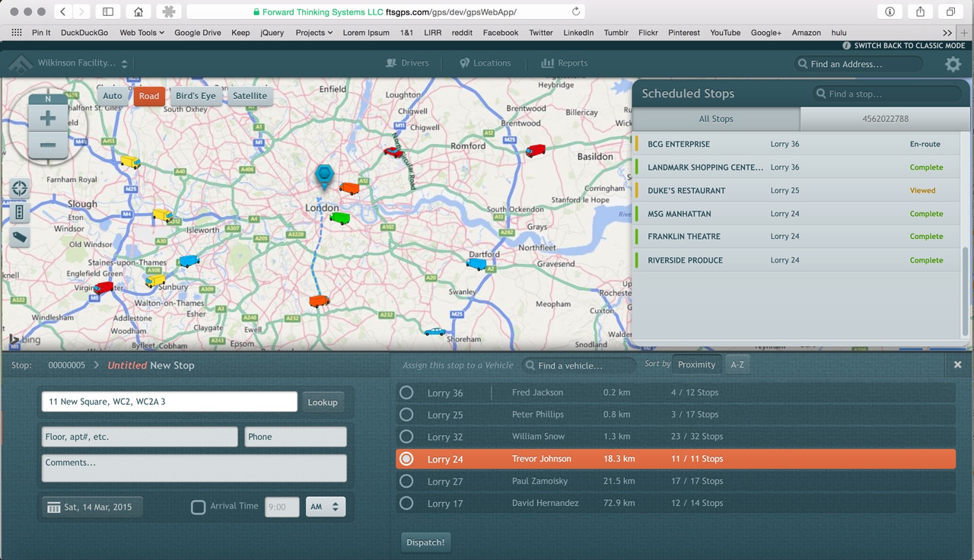The width and height of the screenshot is (974, 560).
Task: Click the locate crosshair map tool
Action: 20,188
